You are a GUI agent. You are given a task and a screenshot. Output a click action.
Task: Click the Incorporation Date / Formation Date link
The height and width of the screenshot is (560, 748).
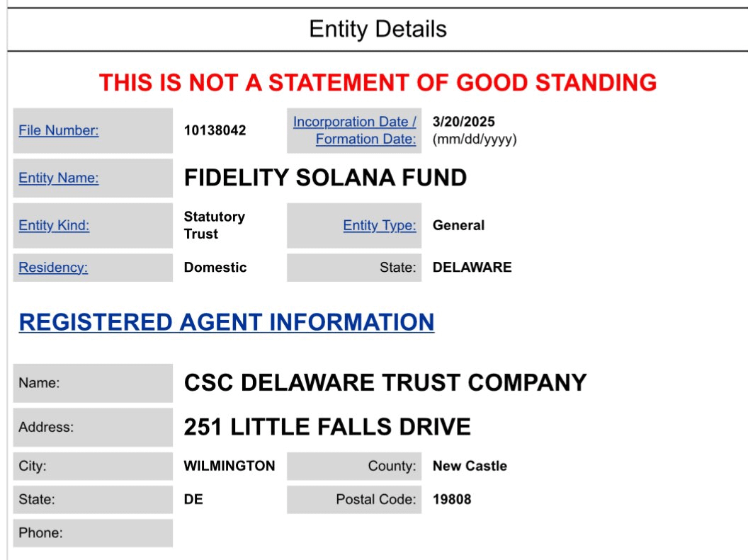point(354,130)
